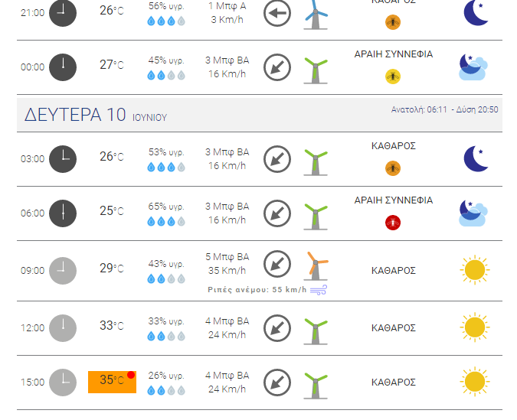Click the orange mosquito icon at 03:00
This screenshot has width=517, height=420.
[393, 168]
